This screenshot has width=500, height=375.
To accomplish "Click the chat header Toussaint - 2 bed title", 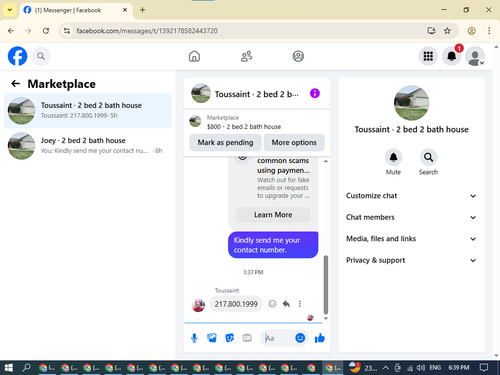I will coord(256,94).
